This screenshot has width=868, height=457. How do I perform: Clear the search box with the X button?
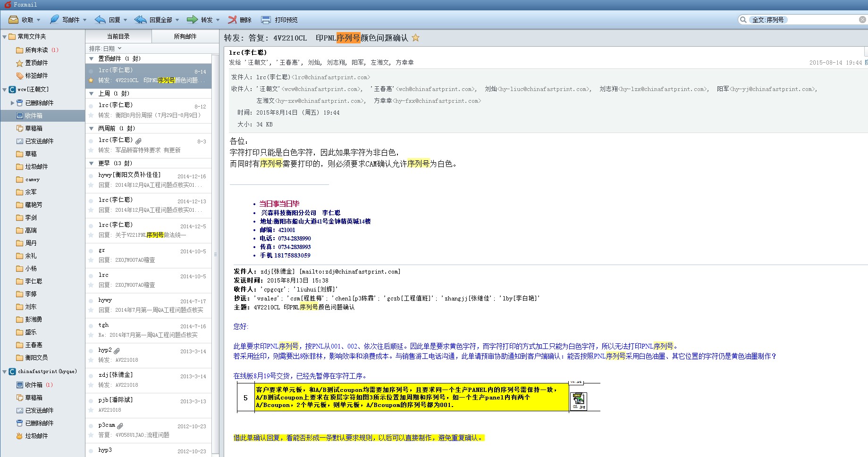point(862,20)
